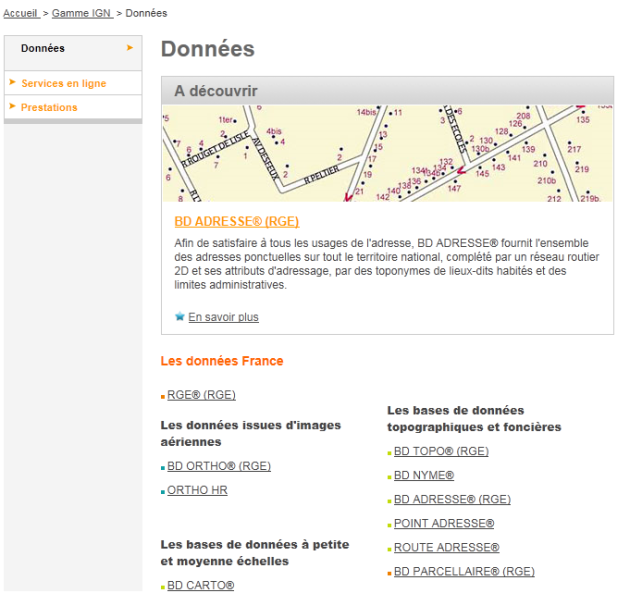Open the POINT ADRESSE® link
630x593 pixels.
pos(444,523)
